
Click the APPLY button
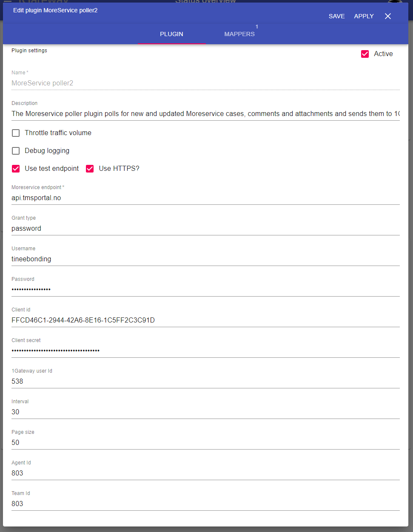pyautogui.click(x=364, y=16)
